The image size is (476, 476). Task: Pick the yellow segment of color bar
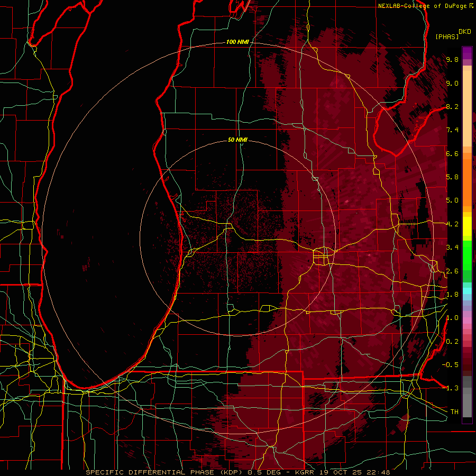pos(467,226)
